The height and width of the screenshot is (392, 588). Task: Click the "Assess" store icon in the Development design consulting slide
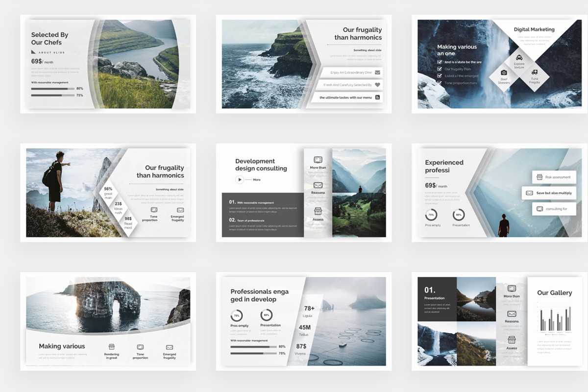pos(318,211)
